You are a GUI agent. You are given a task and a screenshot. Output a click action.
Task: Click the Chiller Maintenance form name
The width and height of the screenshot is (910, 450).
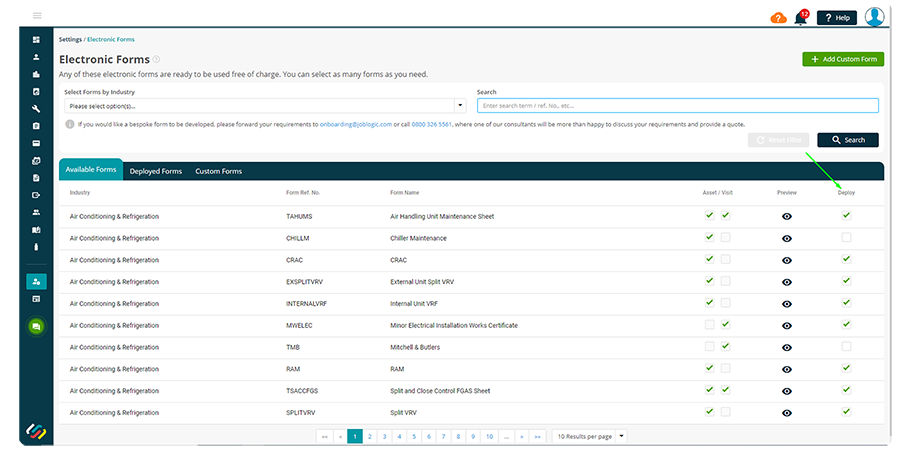click(418, 239)
